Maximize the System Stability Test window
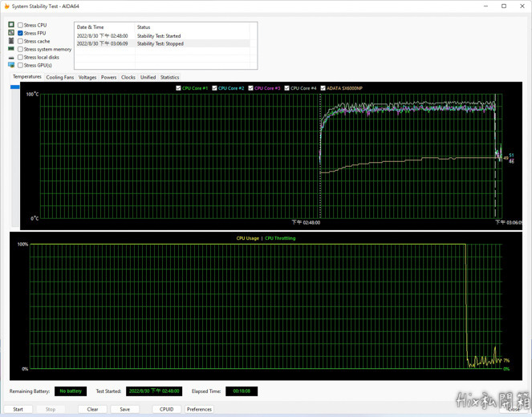This screenshot has width=532, height=417. click(504, 6)
